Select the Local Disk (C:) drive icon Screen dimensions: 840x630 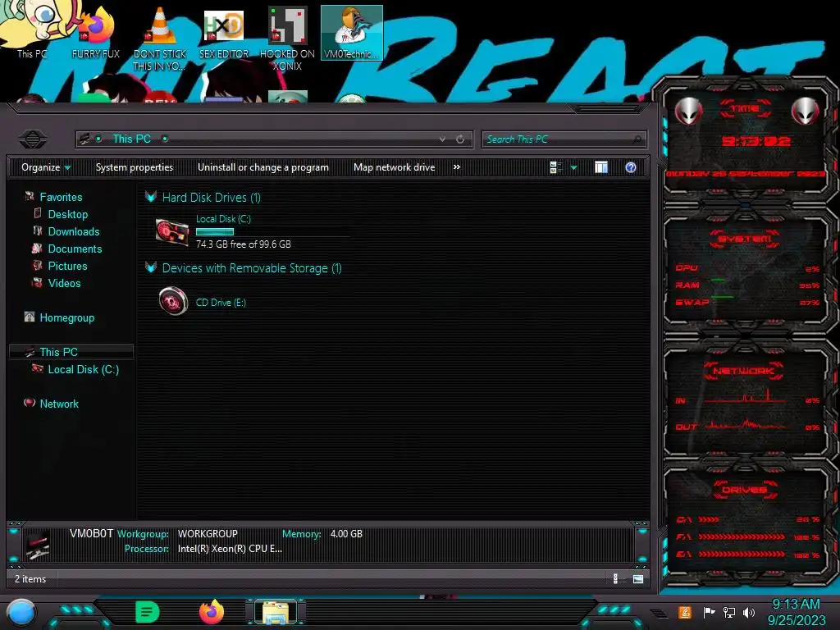click(172, 231)
